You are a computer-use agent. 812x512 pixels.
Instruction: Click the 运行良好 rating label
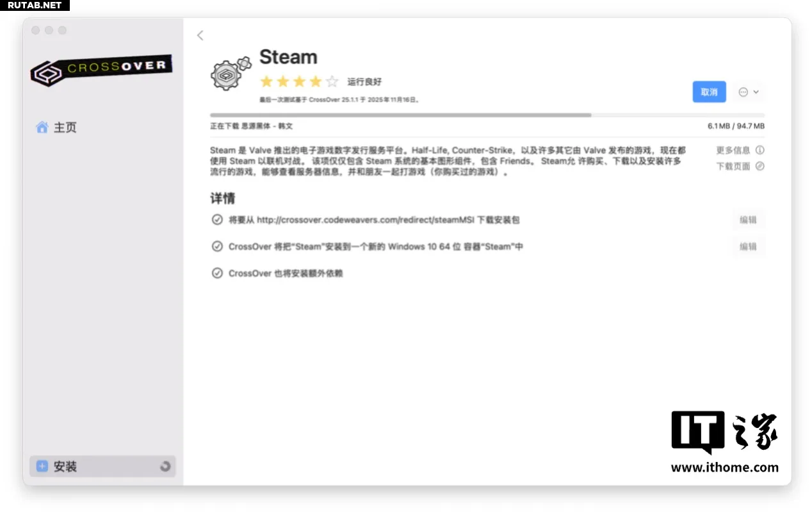click(364, 82)
